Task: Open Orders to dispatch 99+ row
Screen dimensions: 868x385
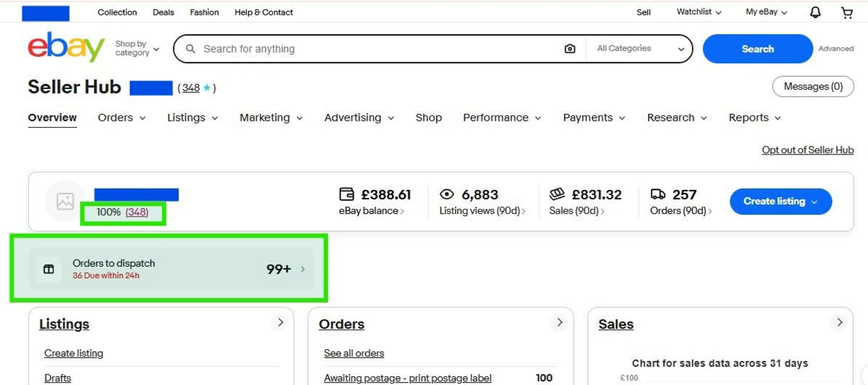Action: click(172, 269)
